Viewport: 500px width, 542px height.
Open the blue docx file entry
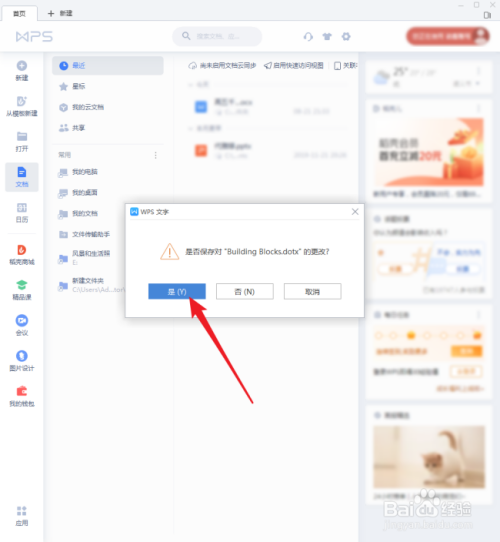[x=268, y=106]
